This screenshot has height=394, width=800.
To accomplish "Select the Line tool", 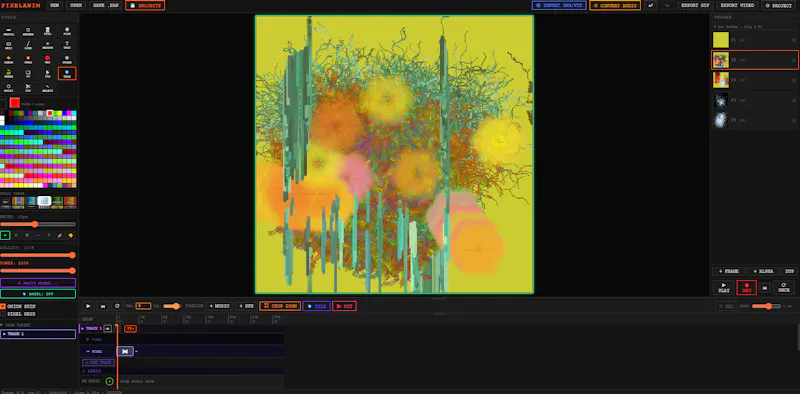I will 28,45.
